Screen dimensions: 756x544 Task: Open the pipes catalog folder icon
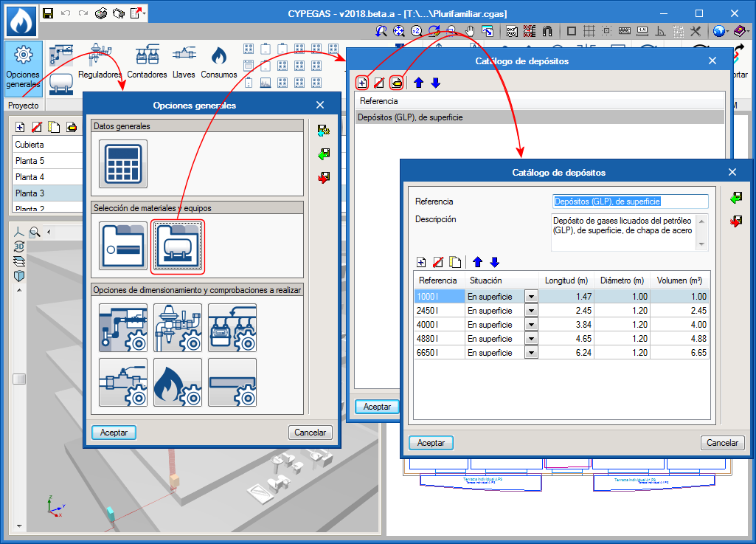coord(123,246)
